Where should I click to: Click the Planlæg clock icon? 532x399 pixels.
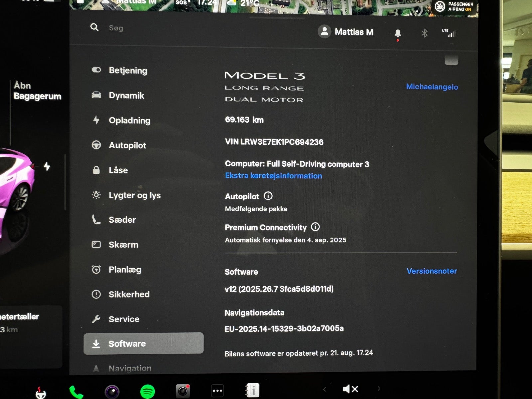click(96, 269)
